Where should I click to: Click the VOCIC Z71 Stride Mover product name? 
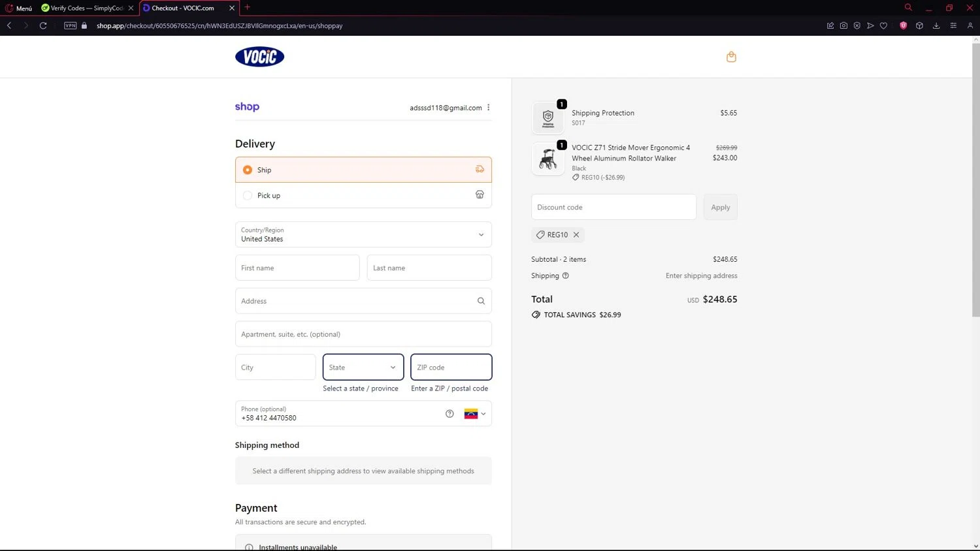(x=630, y=153)
